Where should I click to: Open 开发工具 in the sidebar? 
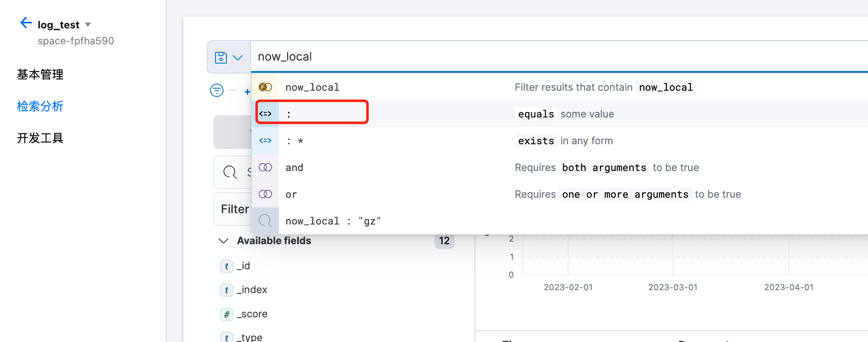pos(40,138)
